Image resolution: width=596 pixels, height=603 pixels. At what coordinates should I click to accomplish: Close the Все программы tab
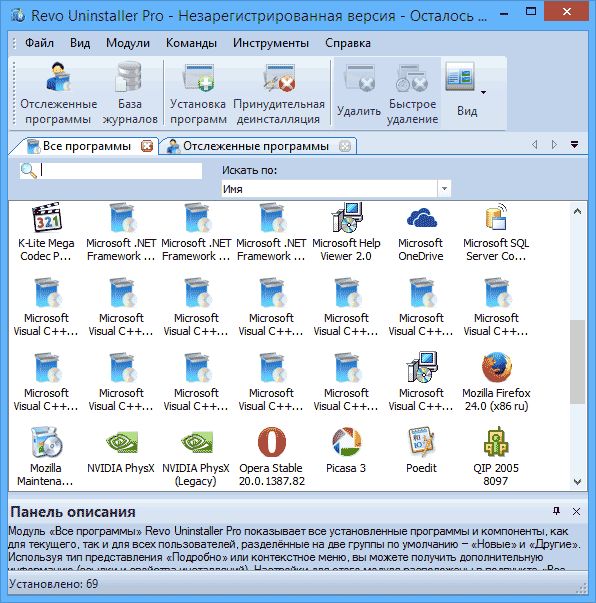point(147,146)
